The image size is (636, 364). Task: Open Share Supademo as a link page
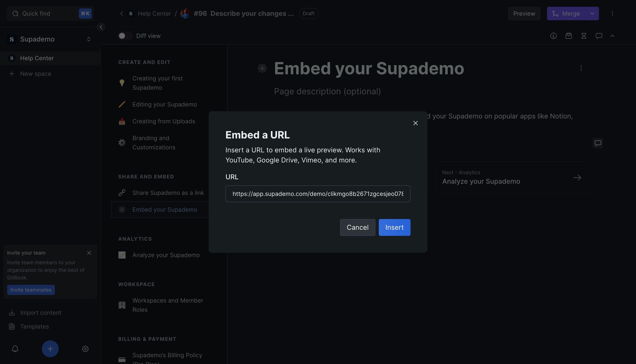(168, 193)
